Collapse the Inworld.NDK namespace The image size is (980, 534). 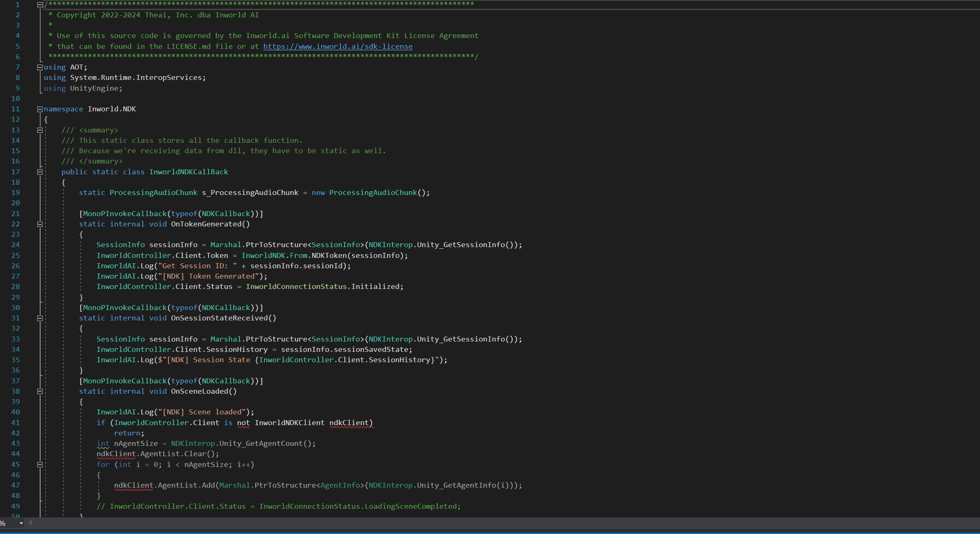coord(40,109)
